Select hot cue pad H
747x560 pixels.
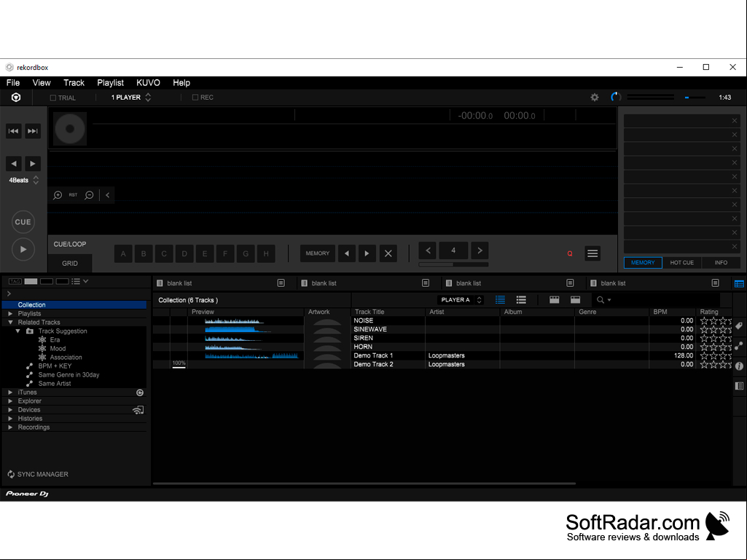coord(266,254)
